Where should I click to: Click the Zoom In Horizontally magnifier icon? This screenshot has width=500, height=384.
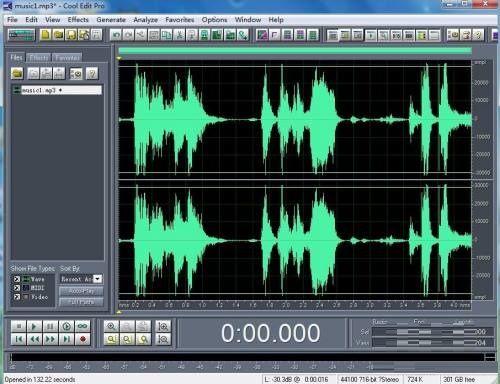tap(111, 326)
